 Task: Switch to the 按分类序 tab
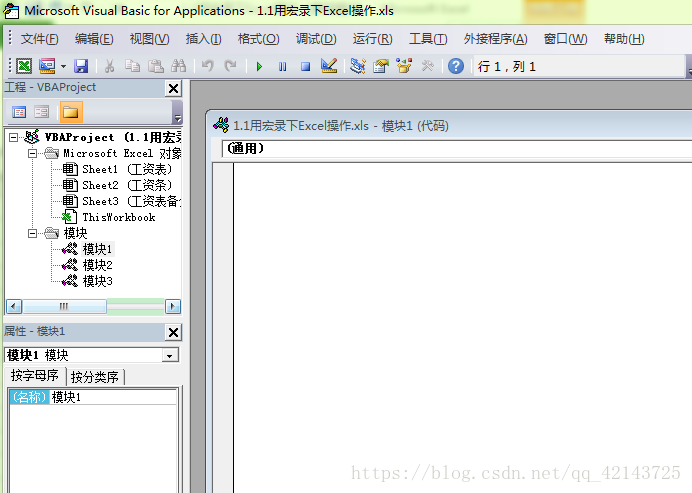95,377
